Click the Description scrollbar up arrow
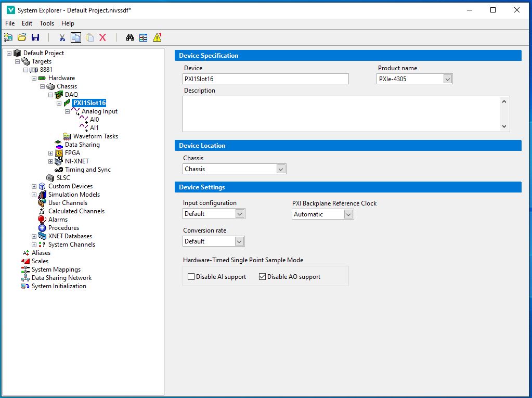The image size is (532, 398). [x=504, y=101]
